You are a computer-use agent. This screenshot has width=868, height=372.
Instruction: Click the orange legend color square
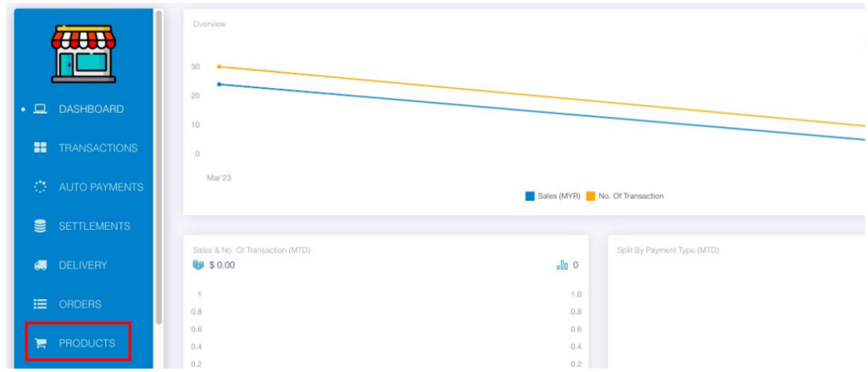click(591, 196)
